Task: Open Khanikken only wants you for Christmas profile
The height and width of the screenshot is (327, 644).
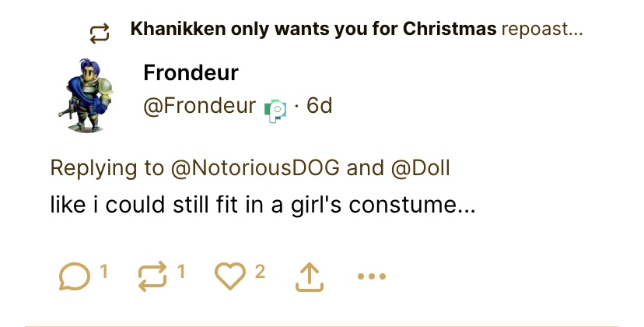Action: (x=313, y=30)
